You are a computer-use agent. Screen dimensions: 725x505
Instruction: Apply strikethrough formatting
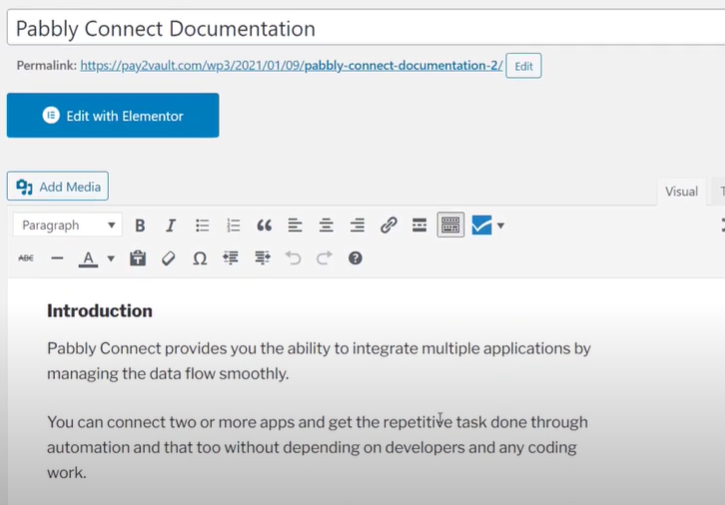(x=26, y=258)
